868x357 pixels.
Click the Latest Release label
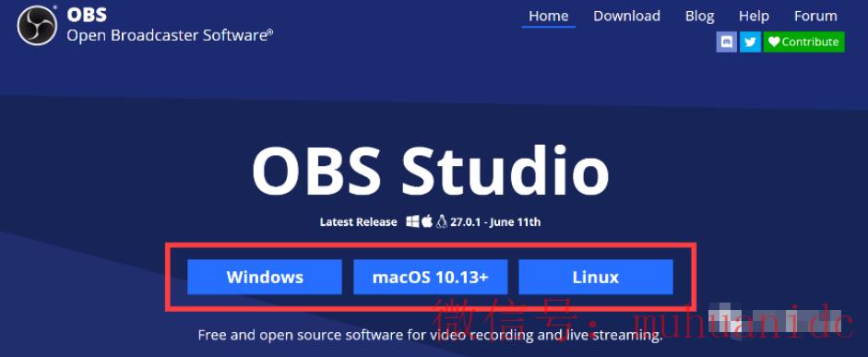pyautogui.click(x=358, y=222)
